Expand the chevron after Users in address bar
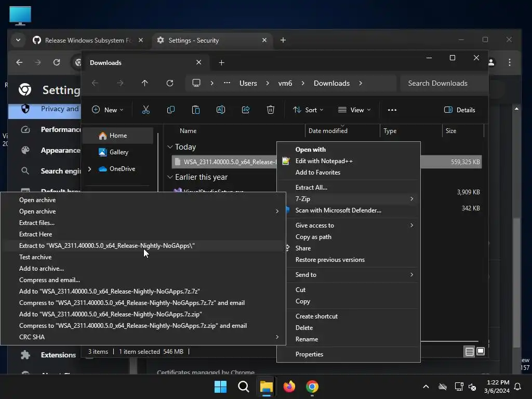 (x=268, y=83)
